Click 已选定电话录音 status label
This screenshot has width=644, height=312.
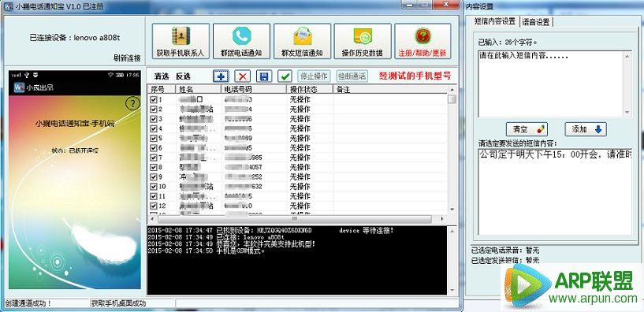(504, 250)
